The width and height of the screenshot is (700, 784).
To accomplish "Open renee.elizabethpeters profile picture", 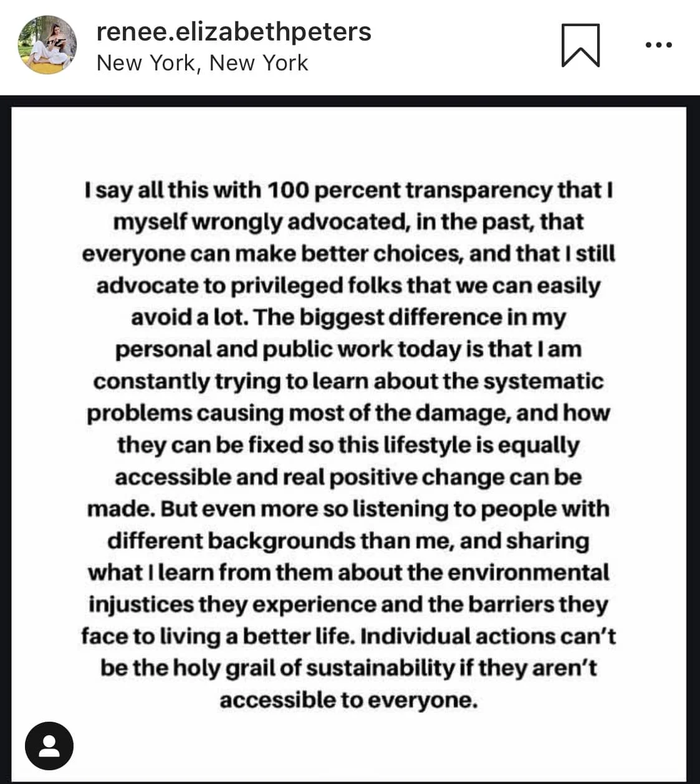I will point(48,45).
